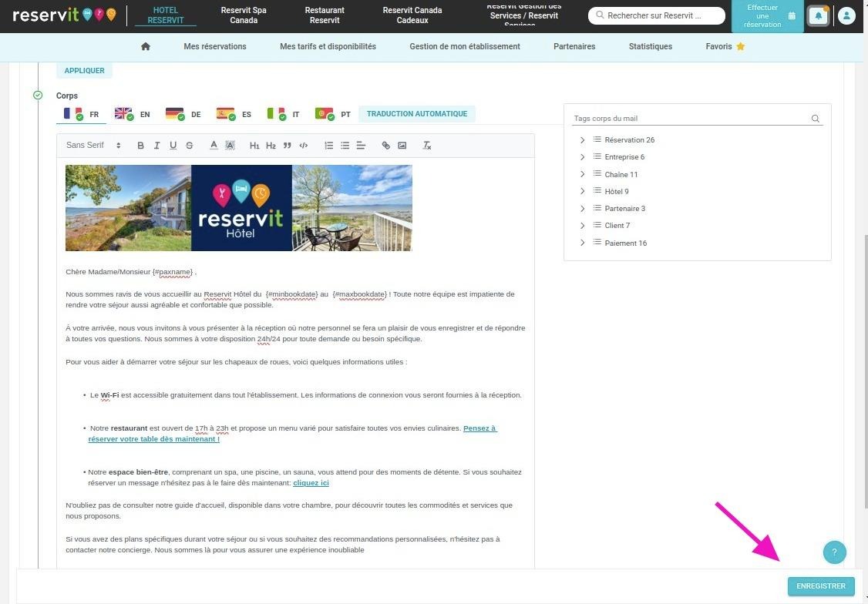Select the EN language tab

coord(133,114)
